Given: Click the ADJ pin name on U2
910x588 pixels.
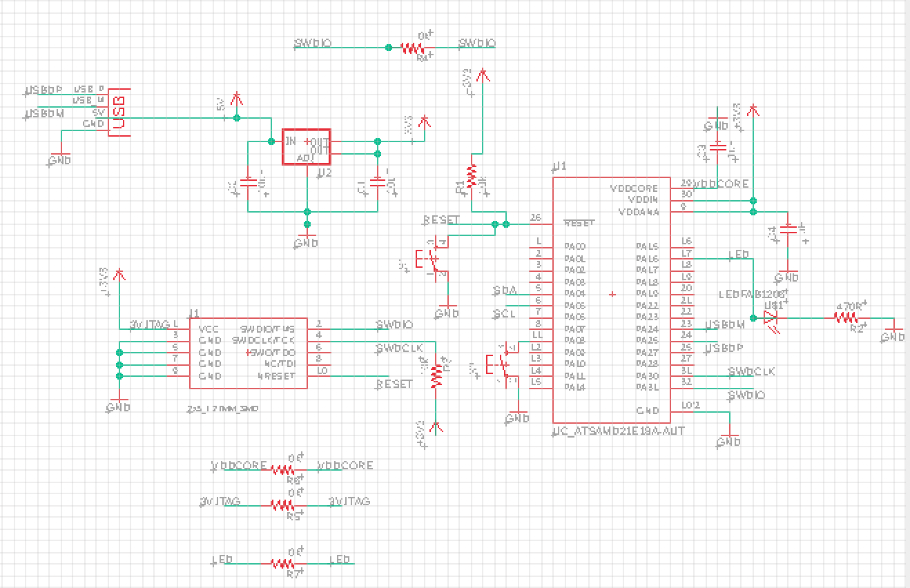Looking at the screenshot, I should [306, 158].
